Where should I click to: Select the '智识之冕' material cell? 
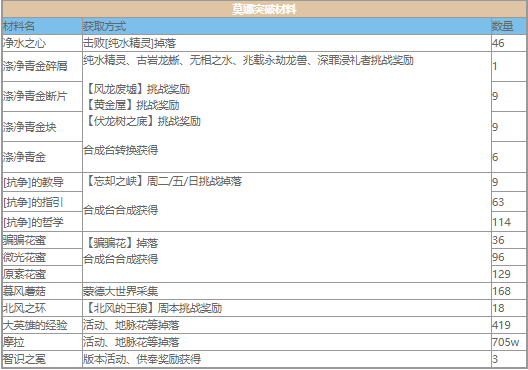[x=42, y=359]
